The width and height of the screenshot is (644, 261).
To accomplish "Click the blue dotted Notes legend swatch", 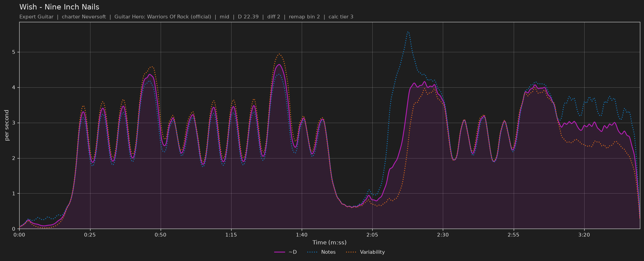I will click(x=313, y=252).
